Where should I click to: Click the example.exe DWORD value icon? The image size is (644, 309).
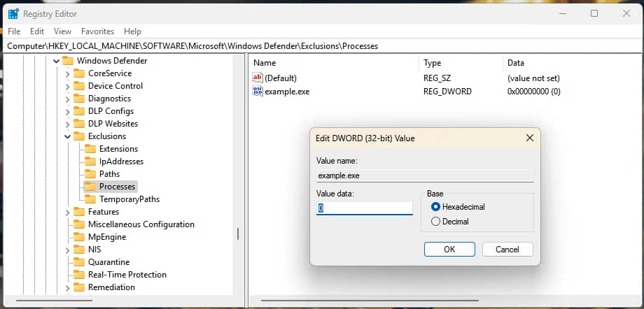[x=258, y=92]
